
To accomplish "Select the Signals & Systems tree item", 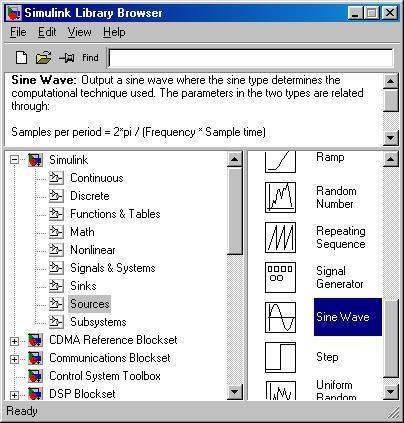I will point(113,268).
